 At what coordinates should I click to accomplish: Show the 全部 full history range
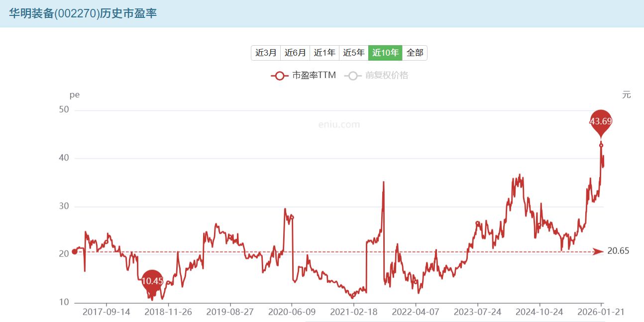(415, 53)
